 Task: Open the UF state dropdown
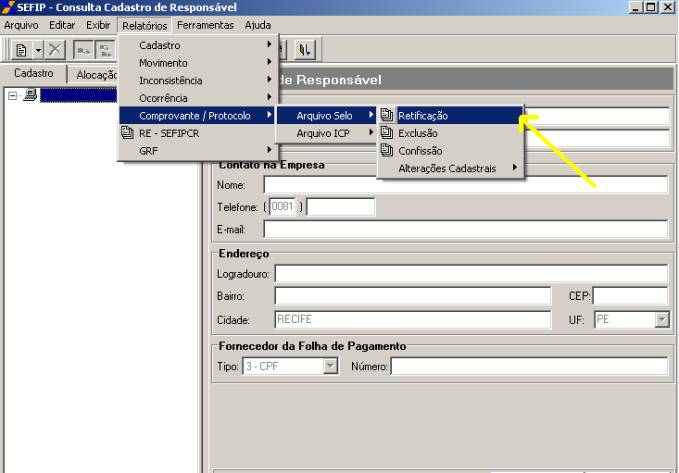(x=659, y=319)
